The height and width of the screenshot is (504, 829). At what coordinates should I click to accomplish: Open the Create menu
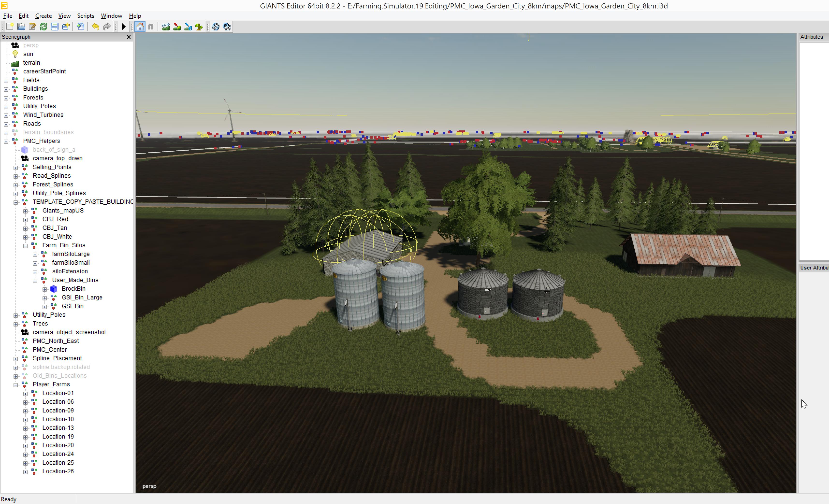point(44,16)
